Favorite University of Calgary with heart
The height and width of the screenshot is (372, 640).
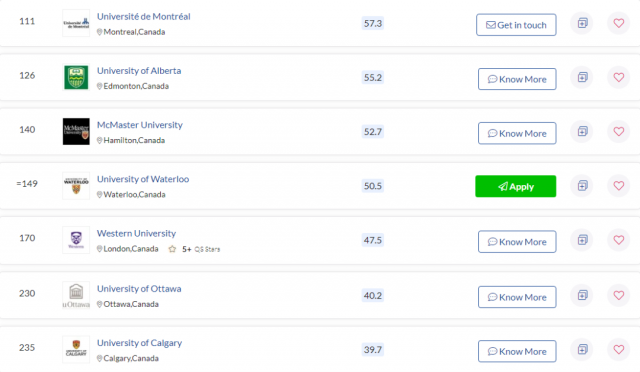(618, 350)
